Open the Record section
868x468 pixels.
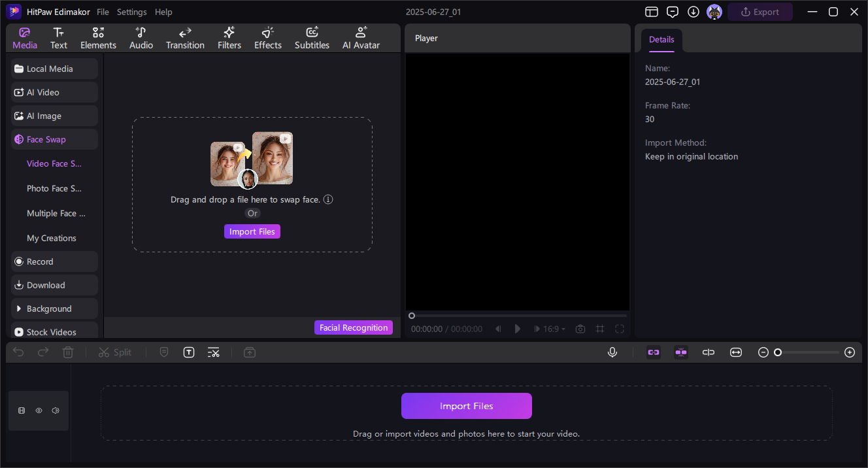[54, 261]
